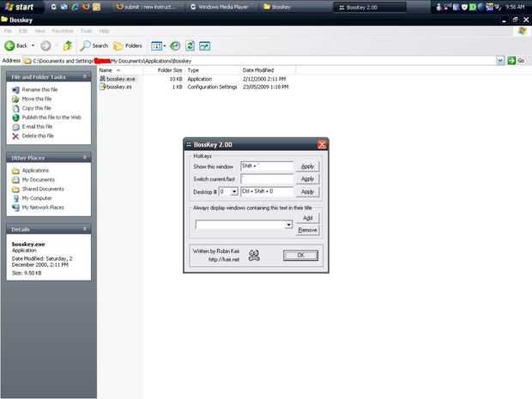Open My Computer link
This screenshot has height=399, width=532.
pyautogui.click(x=37, y=198)
